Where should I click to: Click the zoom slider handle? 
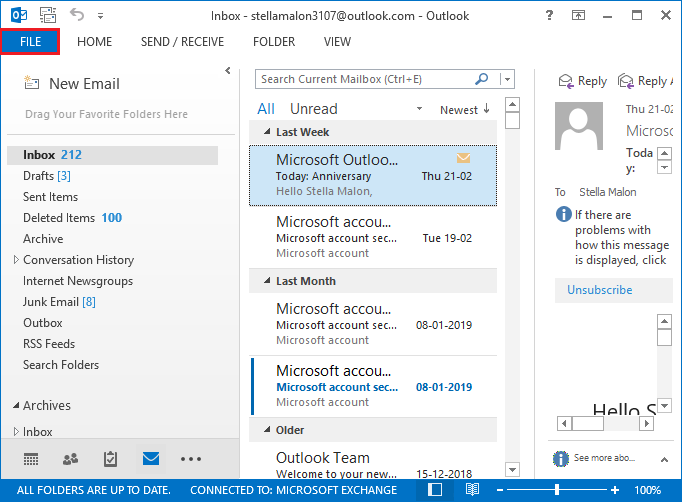(557, 490)
